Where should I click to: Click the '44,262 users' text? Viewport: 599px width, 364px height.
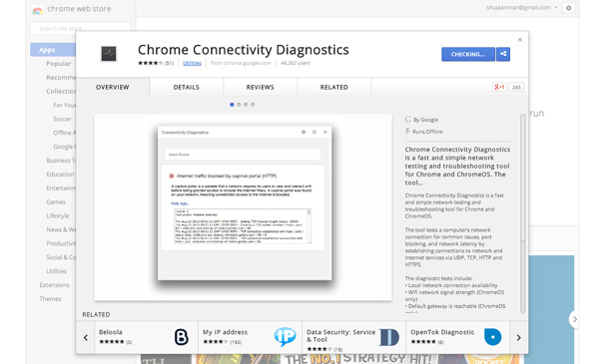[295, 63]
